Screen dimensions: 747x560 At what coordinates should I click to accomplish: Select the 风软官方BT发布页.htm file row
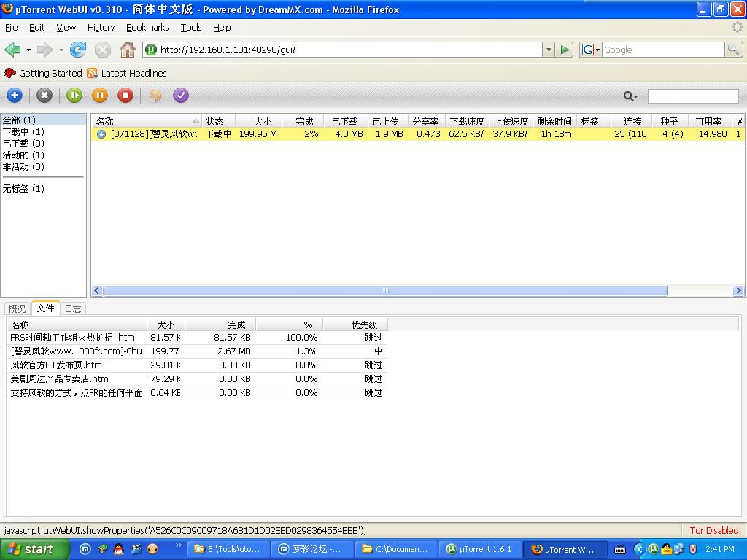[197, 365]
